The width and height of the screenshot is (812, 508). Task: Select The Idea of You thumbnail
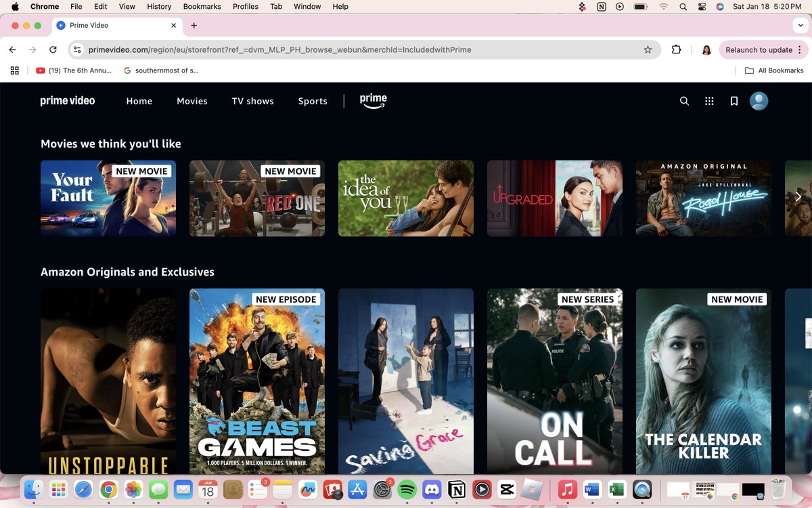pyautogui.click(x=406, y=198)
